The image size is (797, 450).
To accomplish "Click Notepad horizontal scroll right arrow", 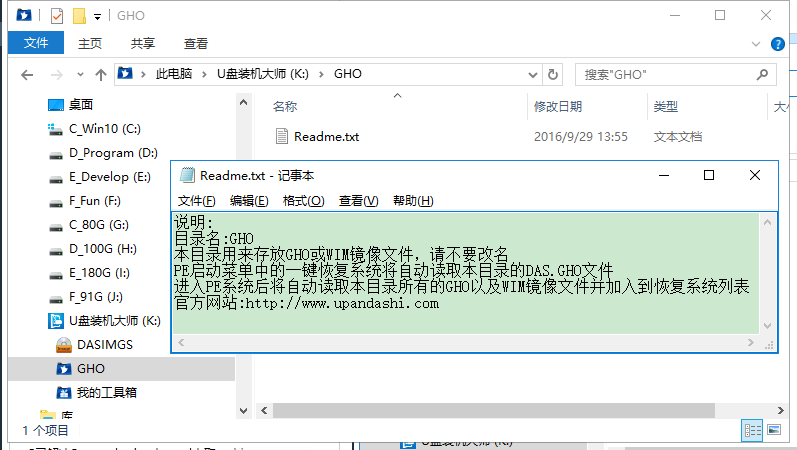I will (751, 343).
